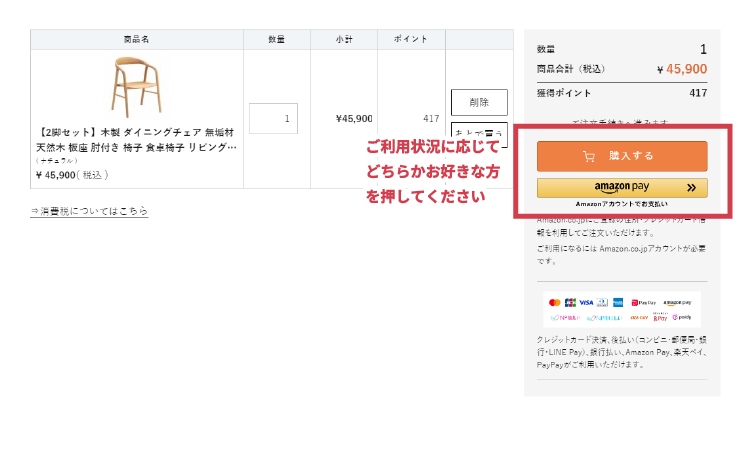Click the Mastercard logo icon
Image resolution: width=751 pixels, height=450 pixels.
click(x=555, y=303)
